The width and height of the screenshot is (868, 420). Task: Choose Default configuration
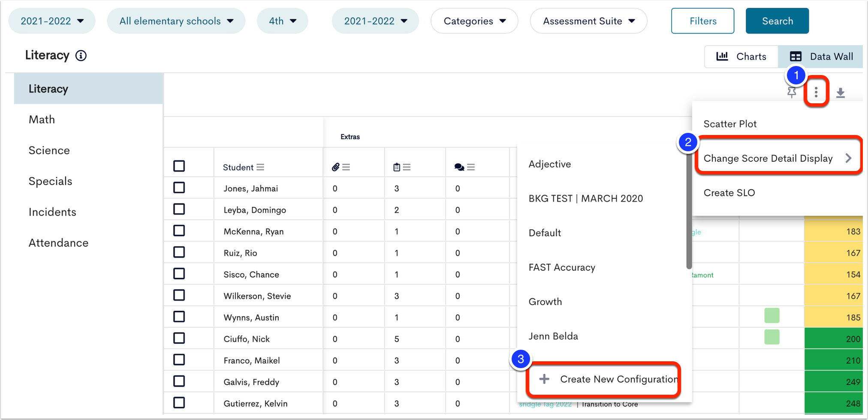tap(545, 233)
